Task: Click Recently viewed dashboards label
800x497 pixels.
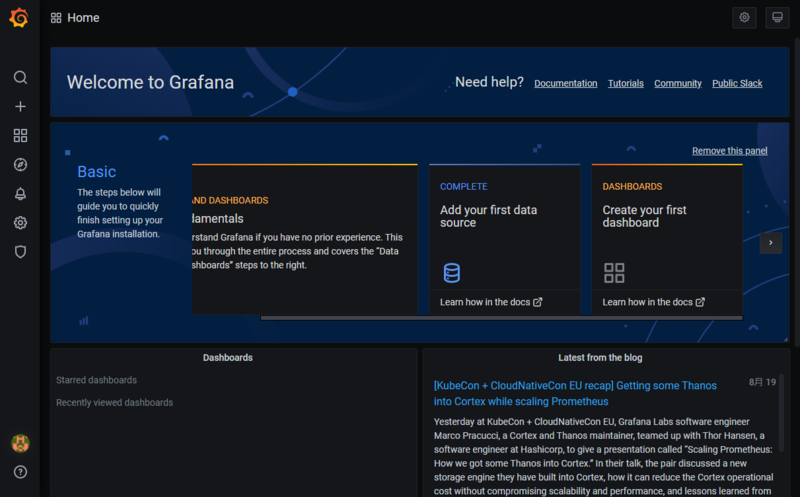Action: pos(114,403)
